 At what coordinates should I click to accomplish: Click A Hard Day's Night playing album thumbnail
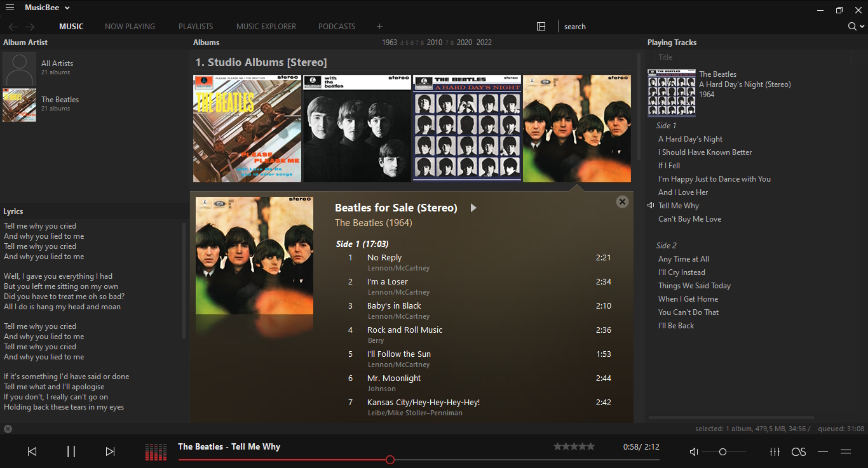[672, 93]
